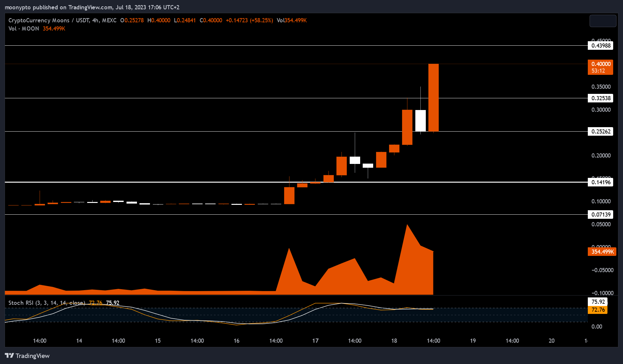Click the latest tall orange candle
This screenshot has height=364, width=623.
click(433, 98)
